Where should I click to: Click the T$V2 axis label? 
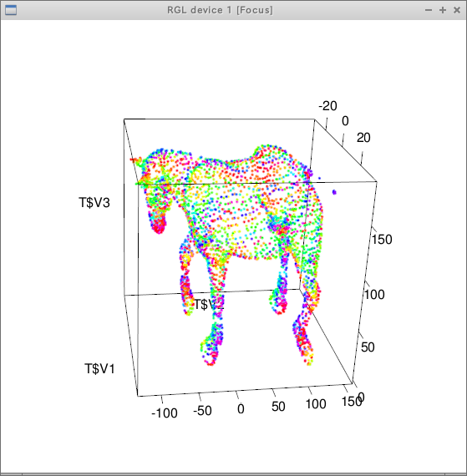click(x=209, y=304)
